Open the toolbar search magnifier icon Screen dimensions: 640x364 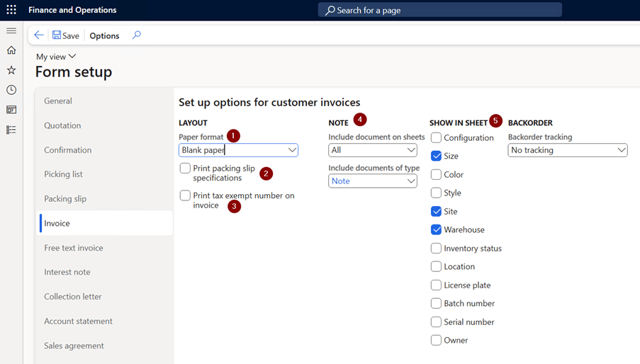[136, 35]
